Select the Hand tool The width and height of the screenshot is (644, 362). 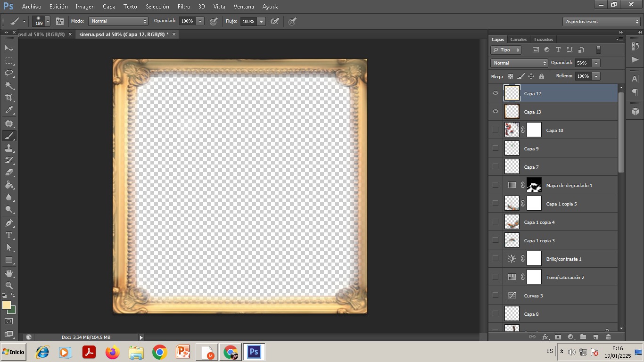click(9, 273)
